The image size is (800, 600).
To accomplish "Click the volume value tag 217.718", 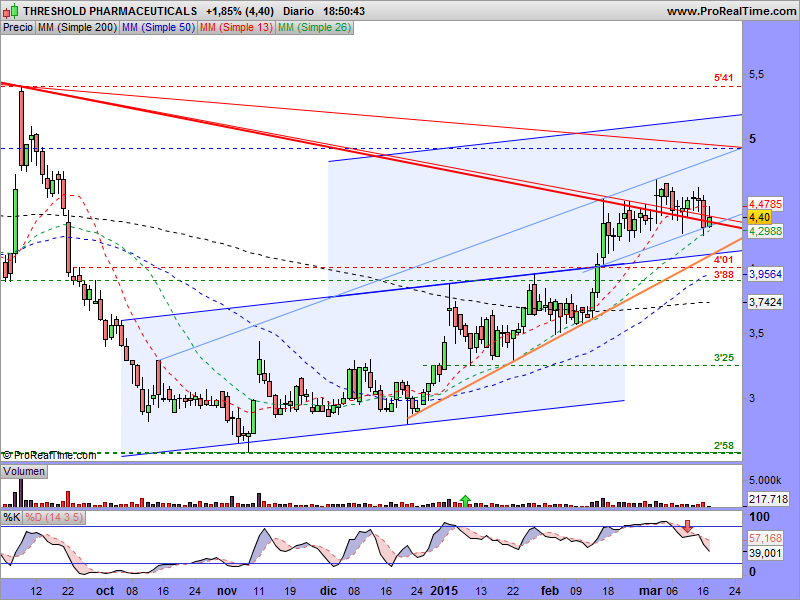I will (768, 498).
